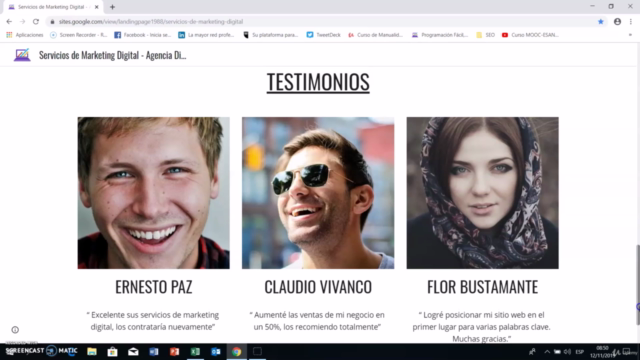640x360 pixels.
Task: Open Word from the taskbar
Action: [x=154, y=351]
